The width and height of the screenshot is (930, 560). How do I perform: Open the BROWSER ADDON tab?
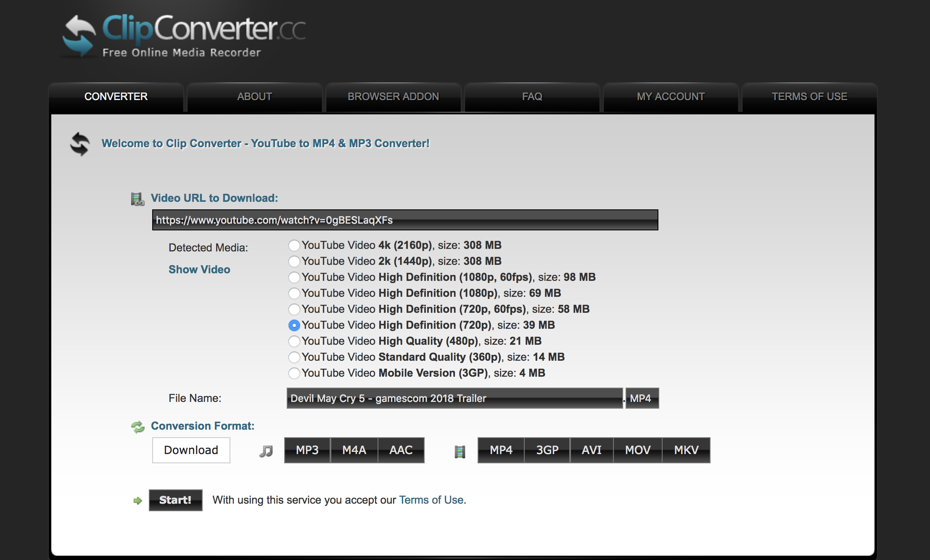[x=393, y=97]
